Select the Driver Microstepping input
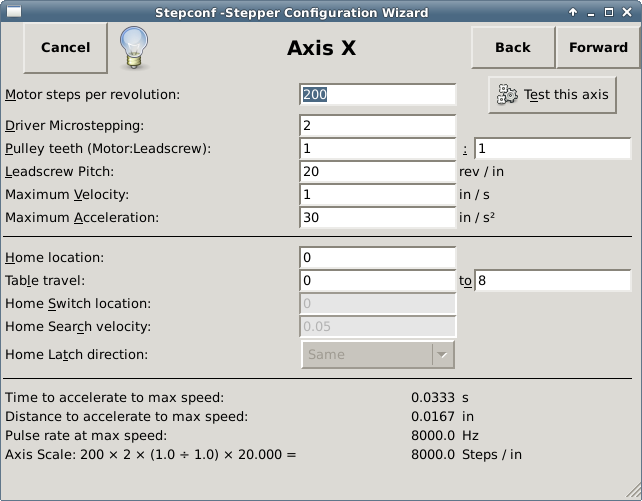The height and width of the screenshot is (501, 642). point(377,126)
